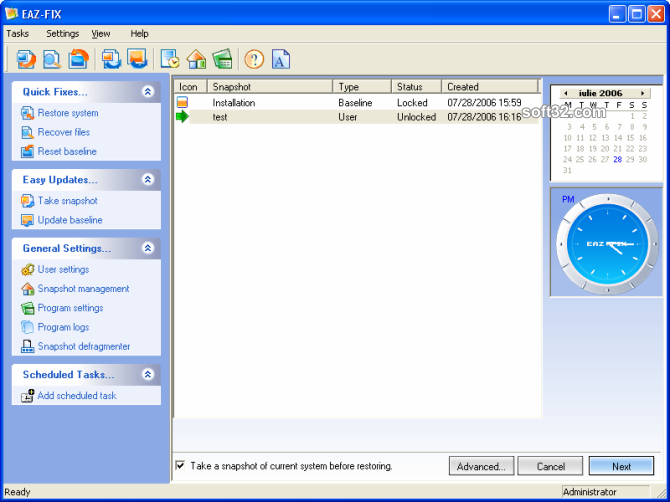Open the Take snapshot link
Image resolution: width=670 pixels, height=502 pixels.
point(68,201)
